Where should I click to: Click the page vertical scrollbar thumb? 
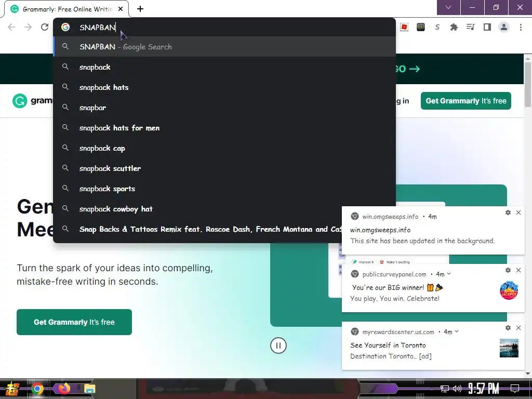528,84
